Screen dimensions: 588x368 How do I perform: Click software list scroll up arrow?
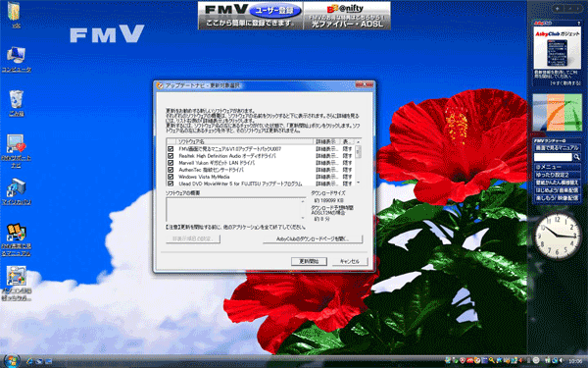pyautogui.click(x=358, y=141)
